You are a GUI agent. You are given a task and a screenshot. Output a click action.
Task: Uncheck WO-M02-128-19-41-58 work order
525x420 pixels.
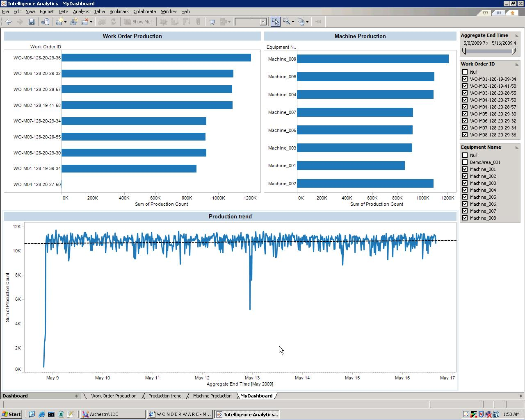[x=465, y=86]
